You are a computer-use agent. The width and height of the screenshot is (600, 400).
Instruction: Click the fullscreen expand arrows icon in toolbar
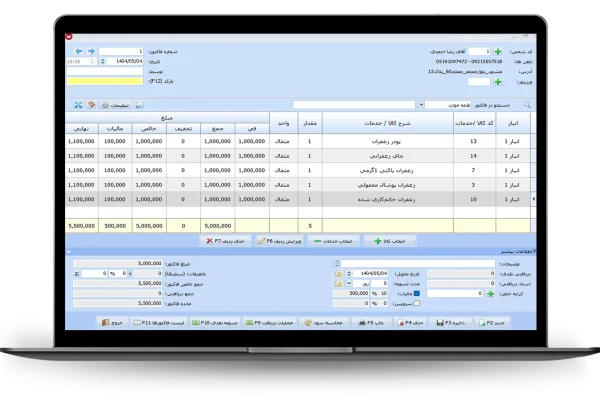coord(78,105)
